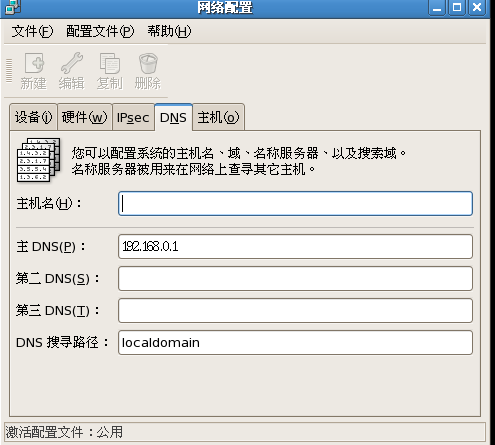Click the DNS 搜寻路径 field with localdomain
Screen dimensions: 495x445
(295, 342)
